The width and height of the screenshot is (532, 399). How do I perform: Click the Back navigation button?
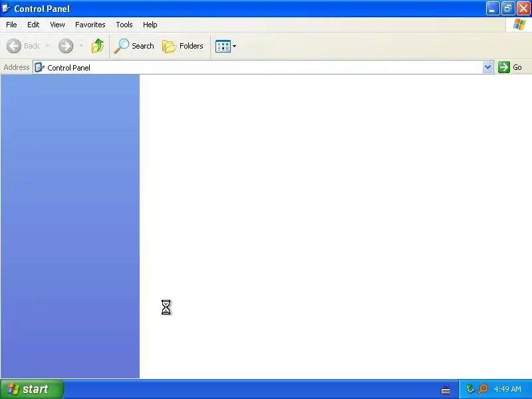pyautogui.click(x=23, y=46)
